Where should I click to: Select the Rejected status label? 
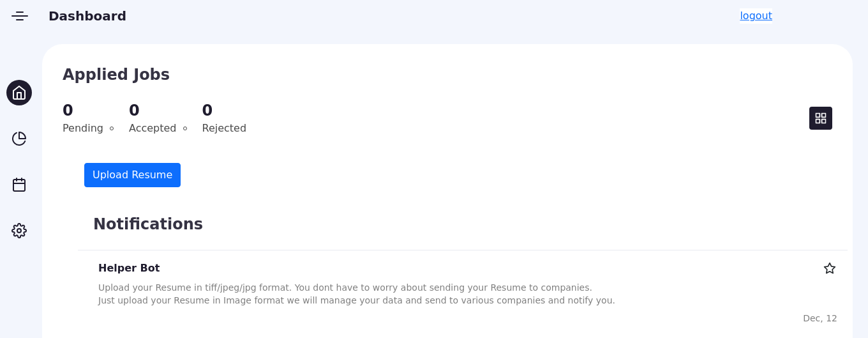coord(224,128)
